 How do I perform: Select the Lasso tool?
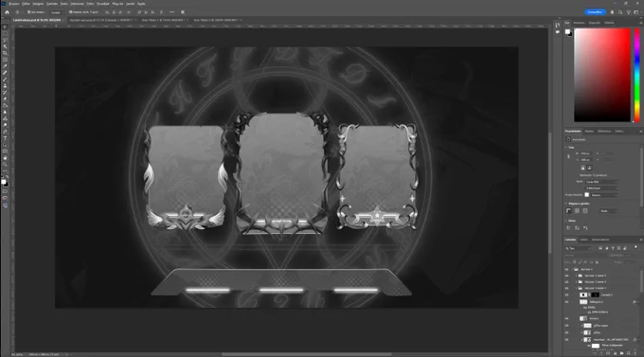pyautogui.click(x=5, y=40)
